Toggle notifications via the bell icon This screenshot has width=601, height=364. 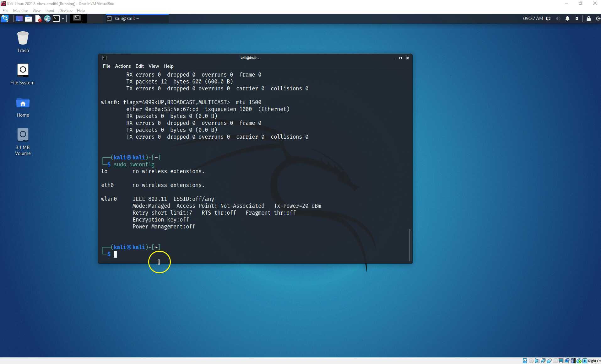[x=568, y=19]
